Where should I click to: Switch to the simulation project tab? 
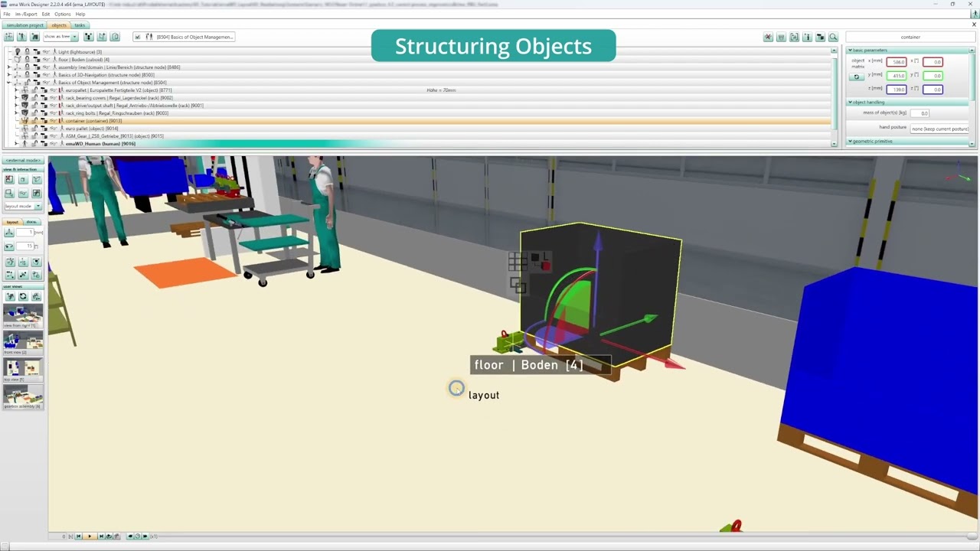26,25
